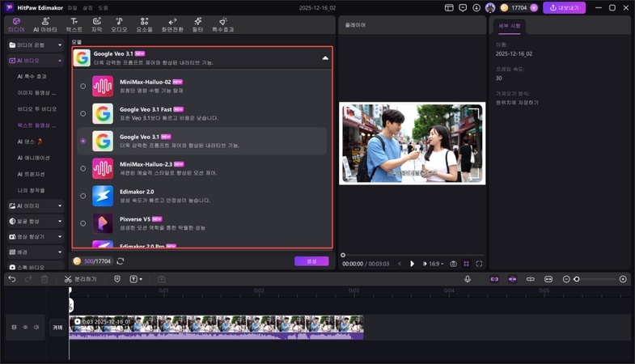Open the 설정 (Settings) menu
Image resolution: width=635 pixels, height=364 pixels.
[87, 8]
